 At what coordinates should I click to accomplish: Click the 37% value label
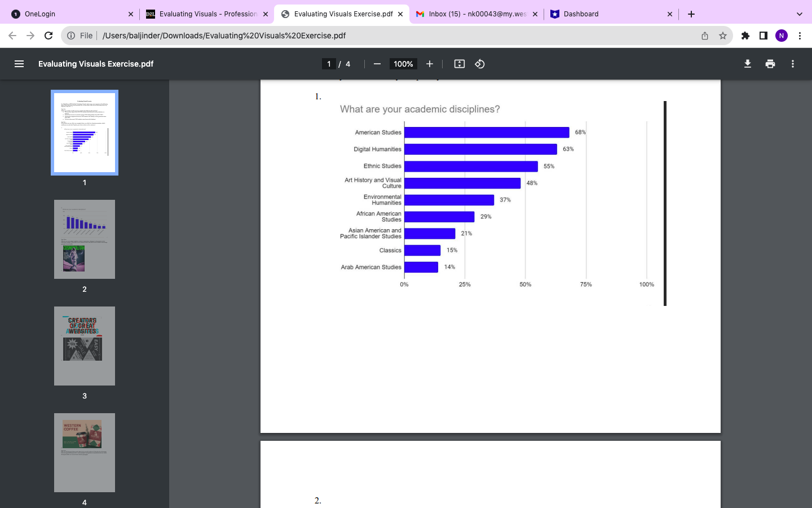coord(505,200)
